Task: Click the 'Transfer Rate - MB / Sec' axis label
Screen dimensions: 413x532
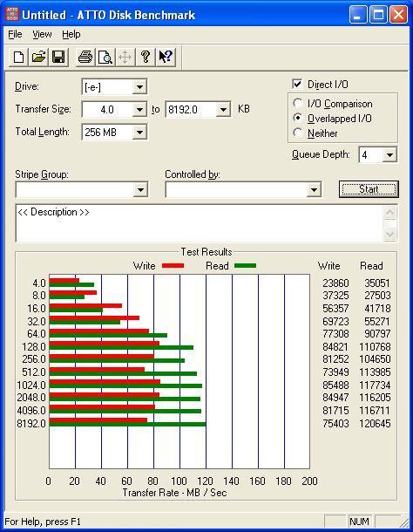Action: click(x=174, y=493)
